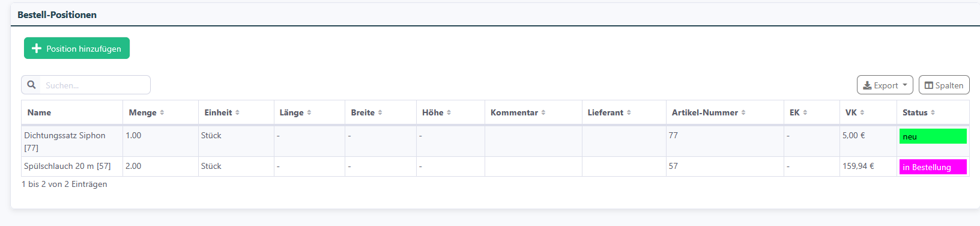This screenshot has height=226, width=980.
Task: Open the Export dropdown caret
Action: [905, 85]
